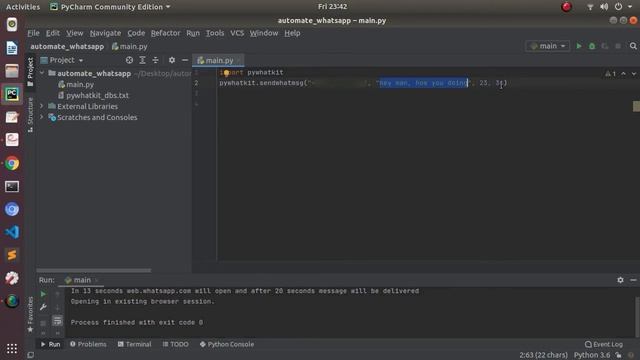Select opened file locate target icon in Project panel
Screen dimensions: 640x360
[x=129, y=60]
